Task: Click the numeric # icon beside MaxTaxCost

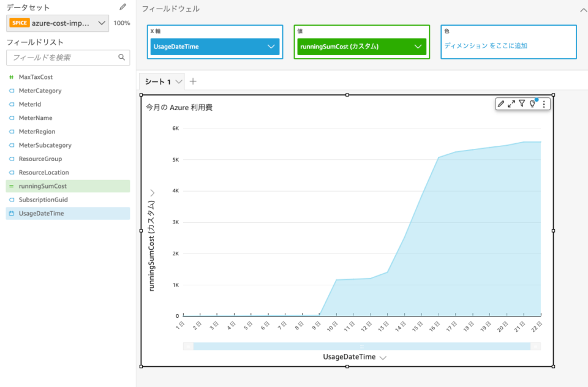Action: point(11,77)
